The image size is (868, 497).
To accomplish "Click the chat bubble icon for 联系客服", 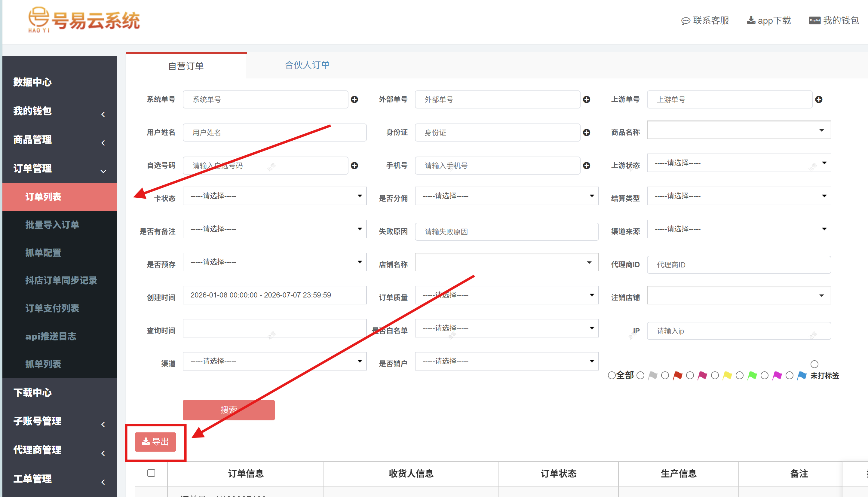I will pyautogui.click(x=686, y=21).
